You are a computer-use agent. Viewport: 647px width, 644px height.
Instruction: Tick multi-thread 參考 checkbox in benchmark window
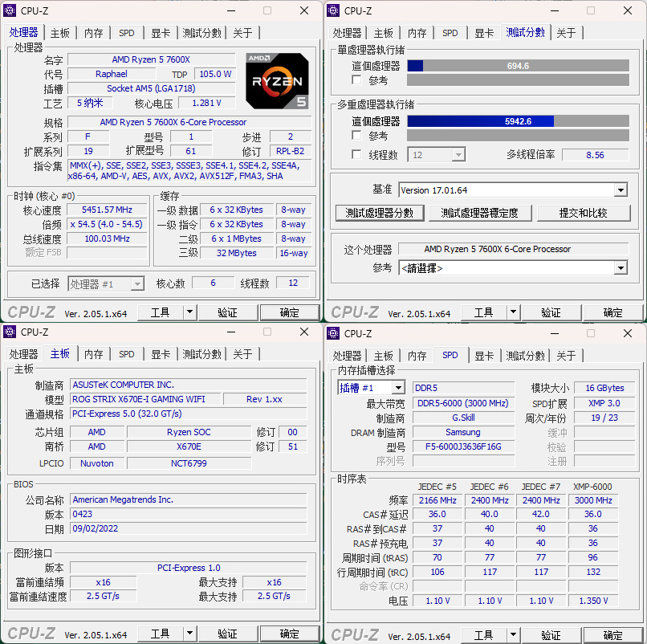[x=356, y=135]
